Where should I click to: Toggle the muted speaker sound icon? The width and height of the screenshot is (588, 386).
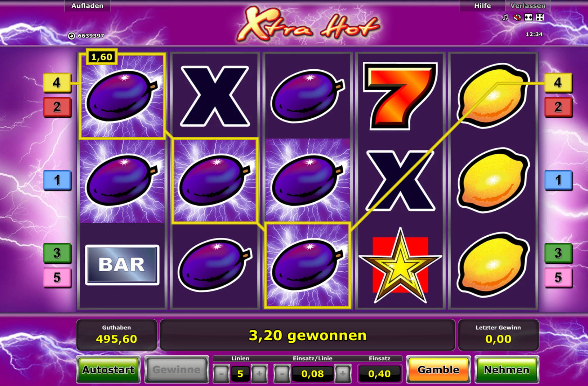point(517,17)
